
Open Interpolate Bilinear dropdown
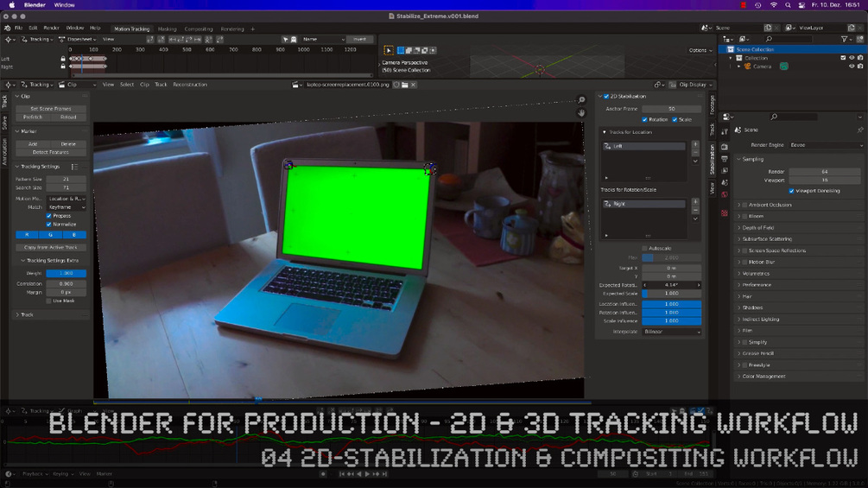point(671,332)
